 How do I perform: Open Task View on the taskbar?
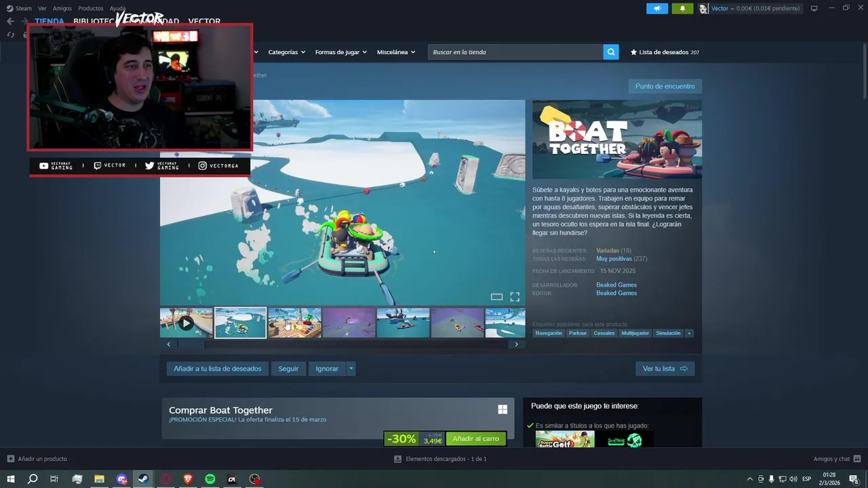pyautogui.click(x=54, y=479)
